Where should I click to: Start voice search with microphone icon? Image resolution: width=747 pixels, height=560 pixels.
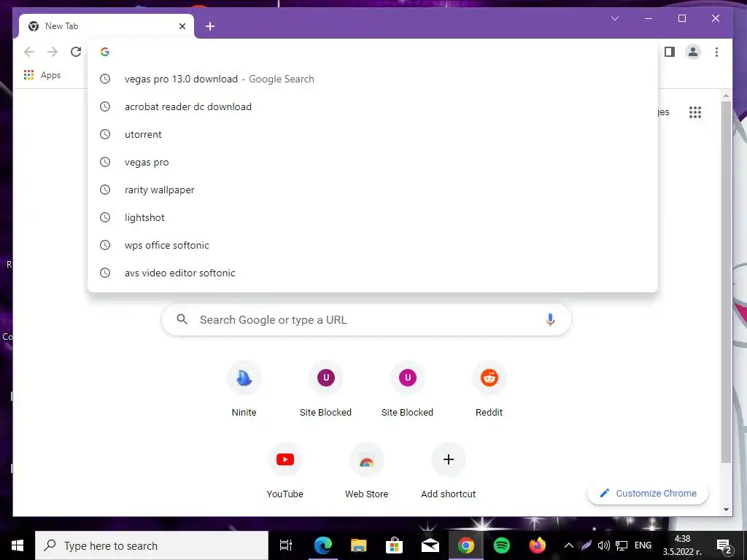(x=550, y=319)
